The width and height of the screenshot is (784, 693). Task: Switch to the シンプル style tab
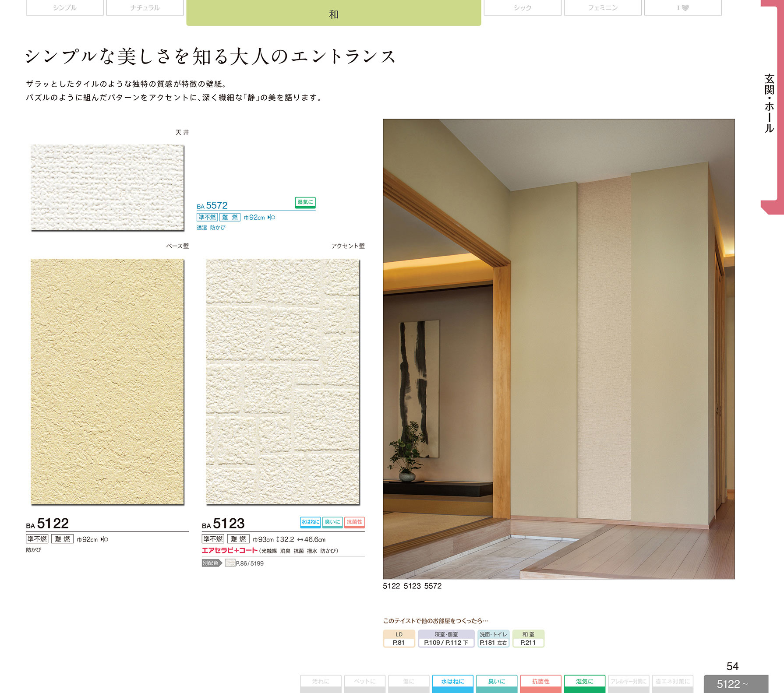(x=64, y=8)
